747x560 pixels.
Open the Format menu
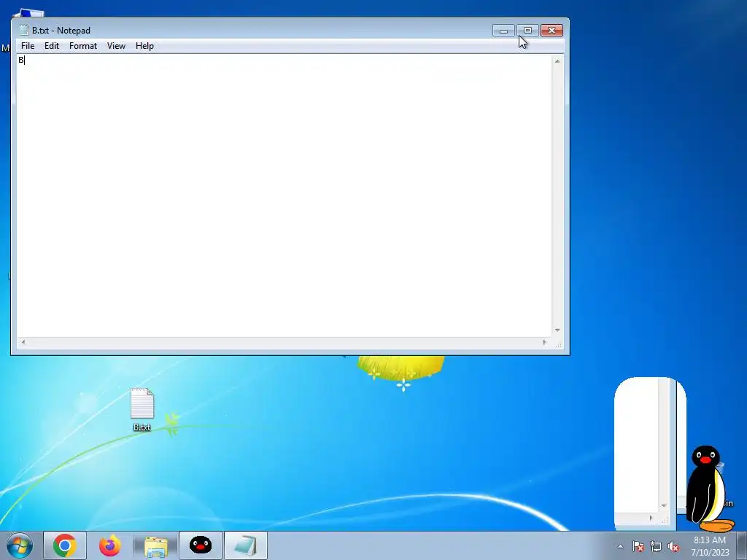click(x=83, y=46)
